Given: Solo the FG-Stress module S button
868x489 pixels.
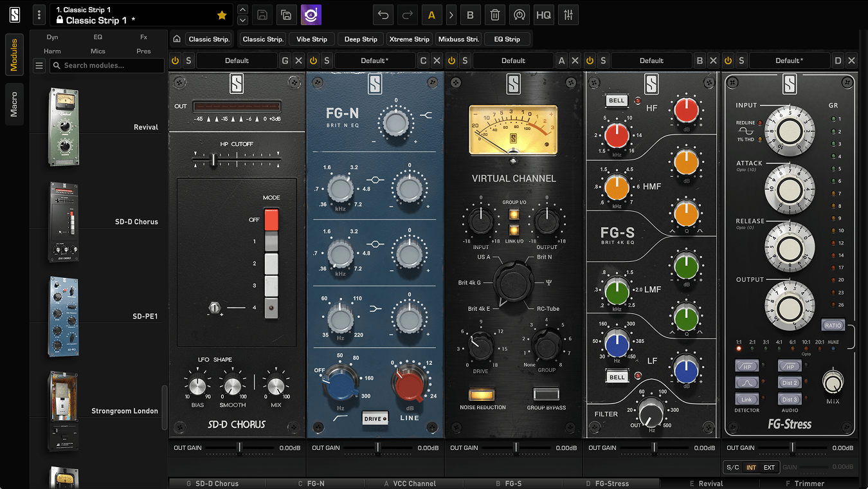Looking at the screenshot, I should 741,60.
